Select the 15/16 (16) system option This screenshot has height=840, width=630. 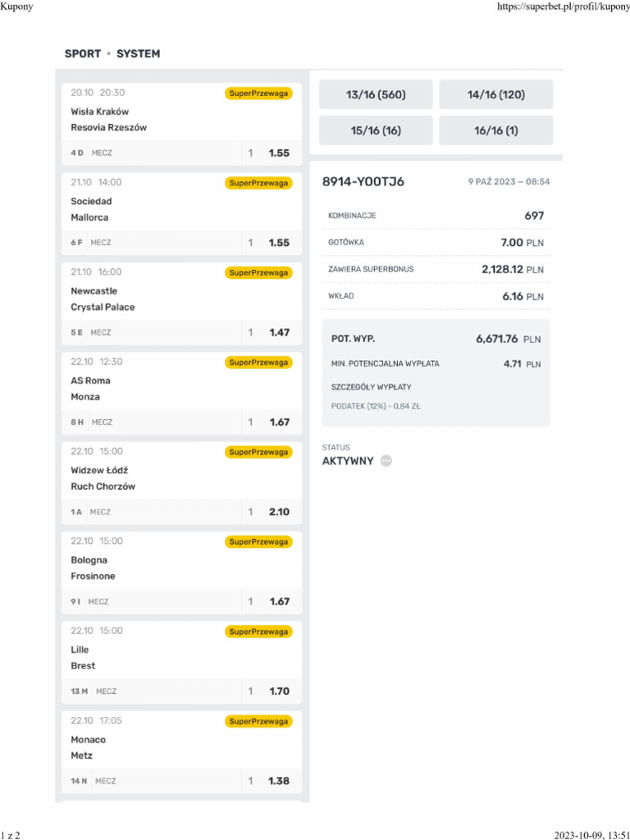pos(376,130)
